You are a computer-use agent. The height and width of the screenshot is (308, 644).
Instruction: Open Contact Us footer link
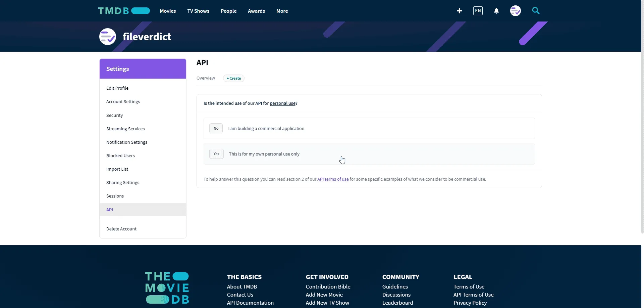(x=240, y=295)
